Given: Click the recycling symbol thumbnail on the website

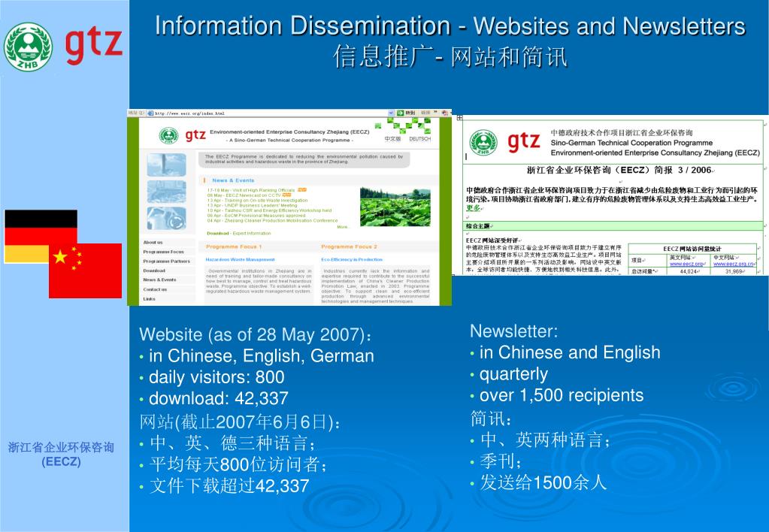Looking at the screenshot, I should coord(167,218).
